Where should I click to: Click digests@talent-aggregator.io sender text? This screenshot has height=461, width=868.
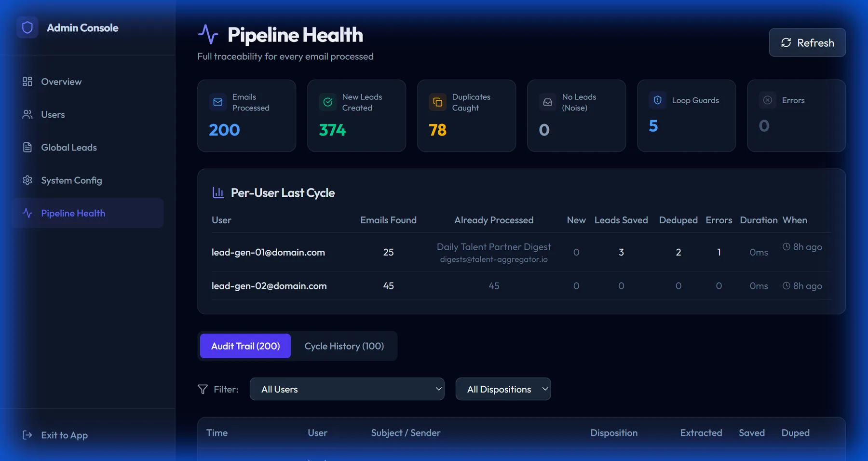pyautogui.click(x=494, y=259)
